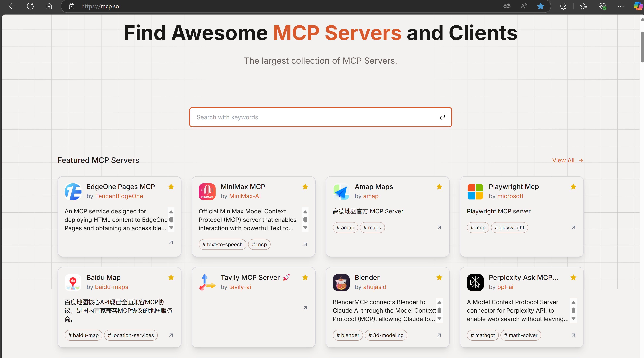Toggle the favorite star for this page
Image resolution: width=644 pixels, height=358 pixels.
pos(540,6)
